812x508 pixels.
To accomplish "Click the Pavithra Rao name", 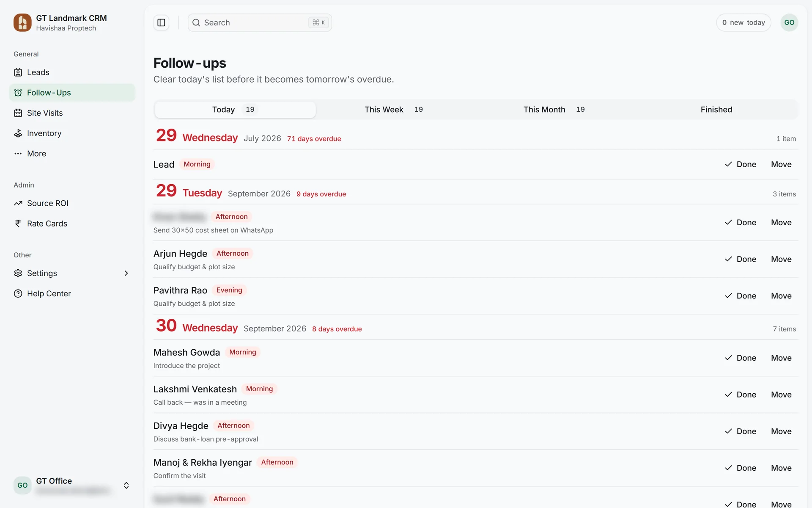I will 180,290.
